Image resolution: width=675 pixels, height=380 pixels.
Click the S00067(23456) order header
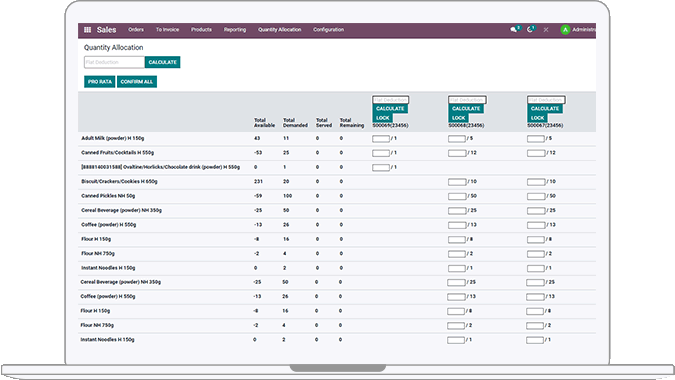click(x=545, y=126)
